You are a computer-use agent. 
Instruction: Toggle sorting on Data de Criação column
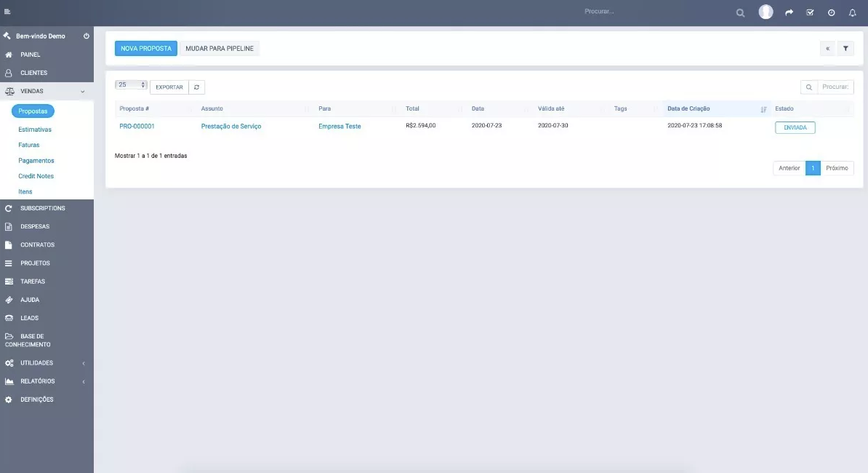click(x=689, y=108)
